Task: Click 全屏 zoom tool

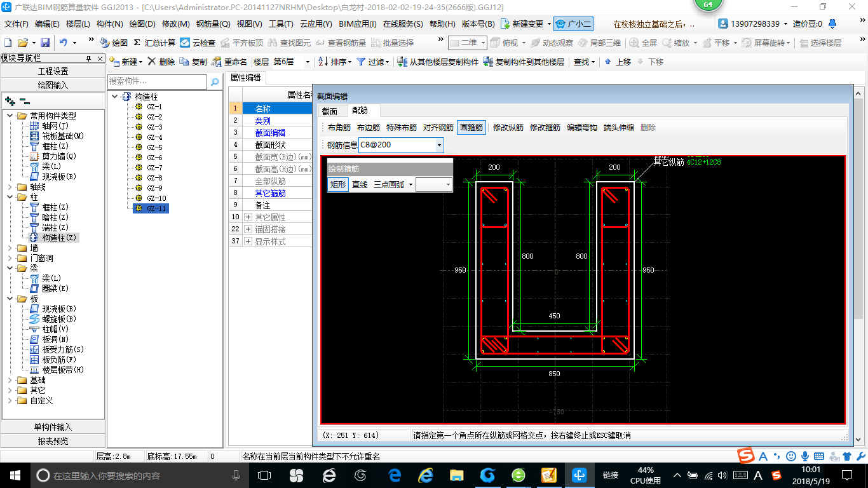Action: pyautogui.click(x=644, y=43)
